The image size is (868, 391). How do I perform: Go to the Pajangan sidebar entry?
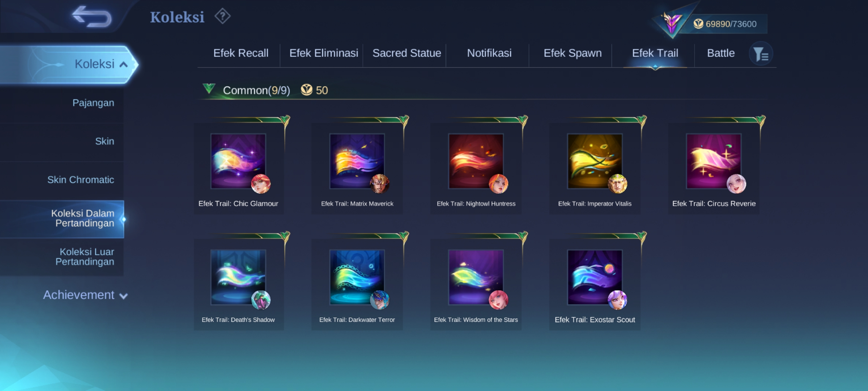click(x=93, y=103)
